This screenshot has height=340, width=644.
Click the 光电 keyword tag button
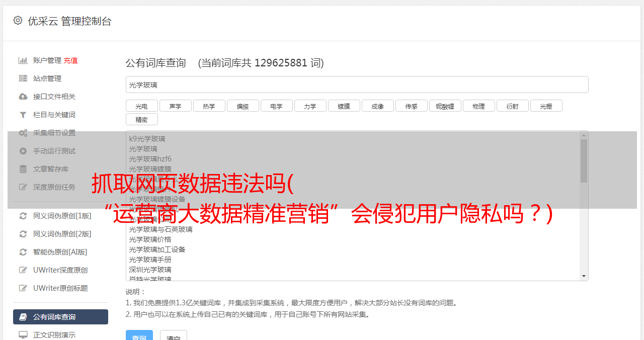tap(142, 106)
